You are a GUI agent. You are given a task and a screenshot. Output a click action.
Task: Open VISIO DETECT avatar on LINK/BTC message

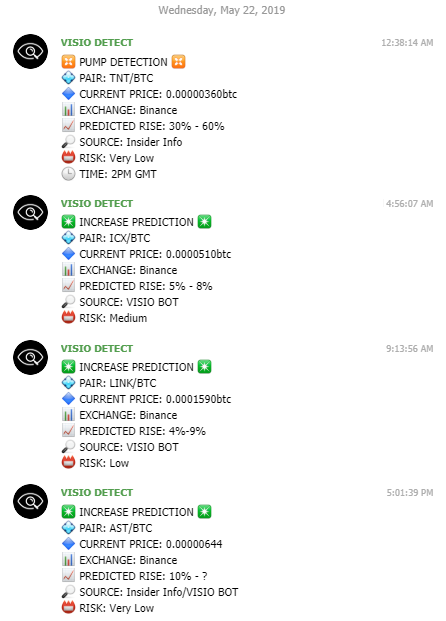(30, 358)
